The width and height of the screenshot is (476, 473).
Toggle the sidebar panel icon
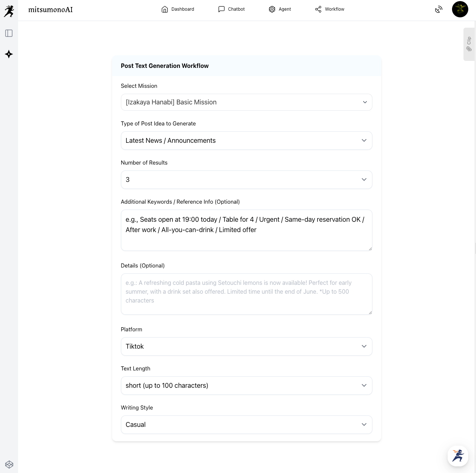coord(9,33)
